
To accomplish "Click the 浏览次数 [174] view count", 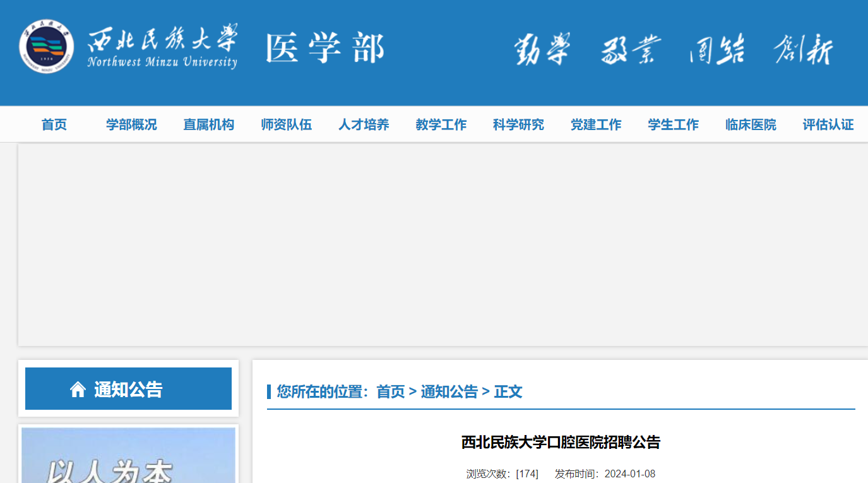I will pyautogui.click(x=502, y=474).
